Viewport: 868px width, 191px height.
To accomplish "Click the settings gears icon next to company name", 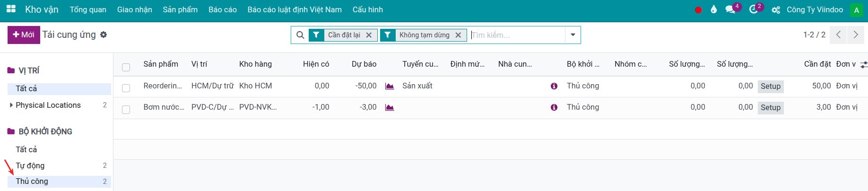I will 776,10.
